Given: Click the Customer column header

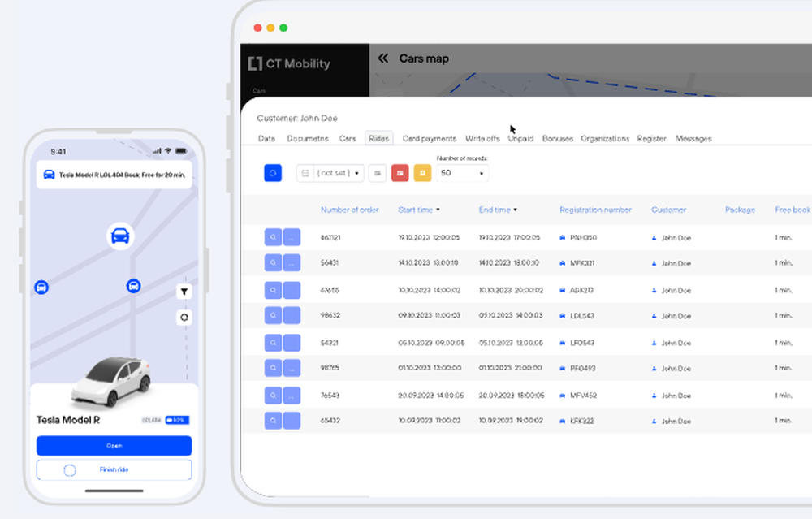Looking at the screenshot, I should tap(668, 210).
